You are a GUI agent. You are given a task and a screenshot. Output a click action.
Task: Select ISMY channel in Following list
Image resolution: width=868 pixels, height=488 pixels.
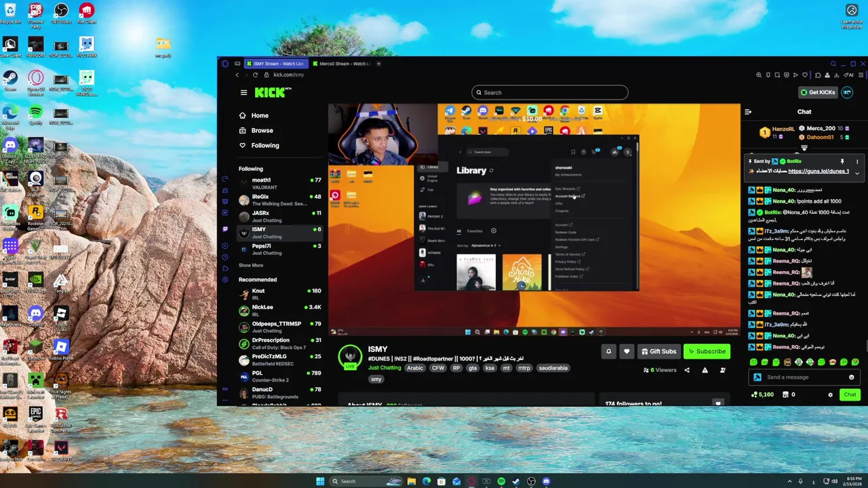click(x=280, y=232)
